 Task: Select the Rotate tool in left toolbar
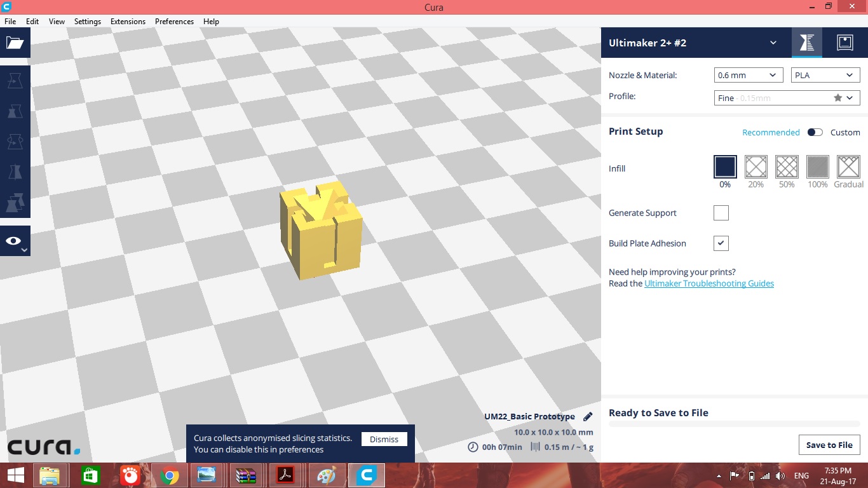(15, 141)
